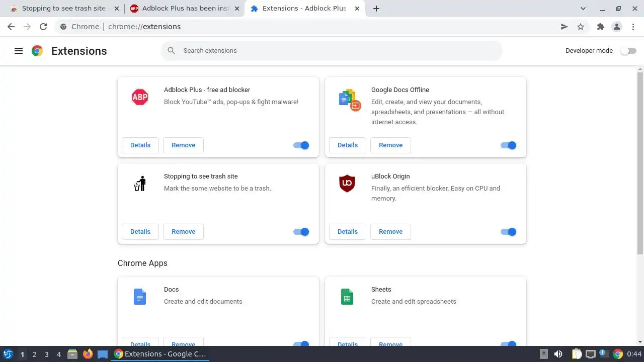
Task: Switch off the uBlock Origin toggle
Action: pos(509,232)
